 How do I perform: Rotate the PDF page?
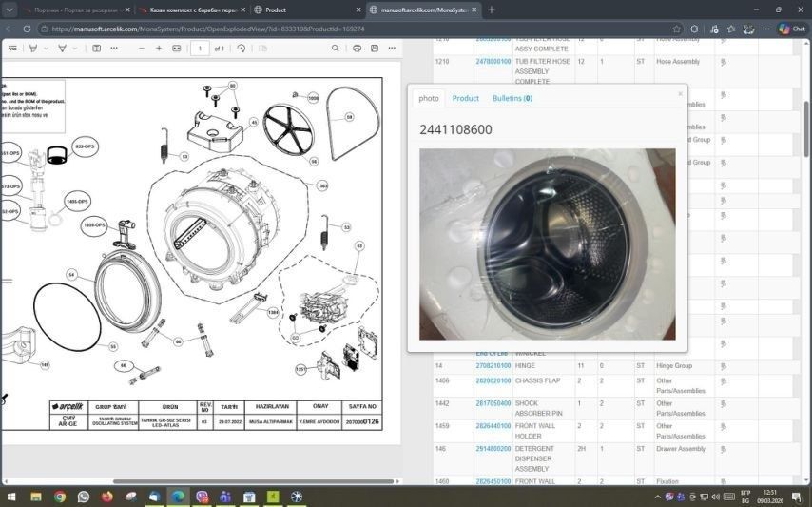click(x=241, y=49)
